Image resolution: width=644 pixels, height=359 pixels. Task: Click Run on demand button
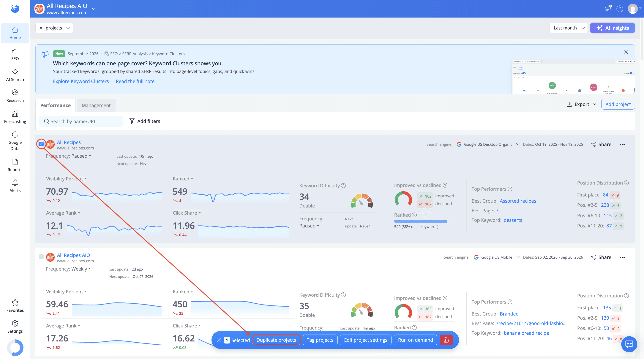(416, 340)
